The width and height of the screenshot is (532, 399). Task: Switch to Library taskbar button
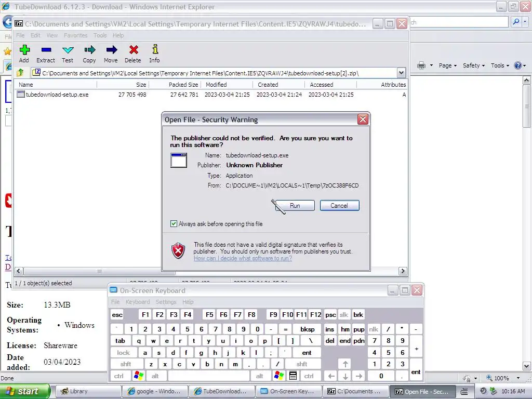[87, 391]
